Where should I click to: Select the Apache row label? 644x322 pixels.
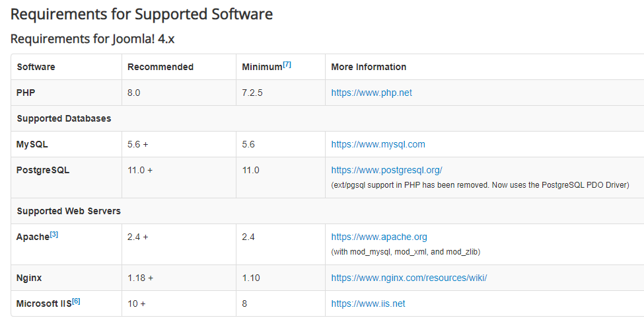click(x=33, y=237)
